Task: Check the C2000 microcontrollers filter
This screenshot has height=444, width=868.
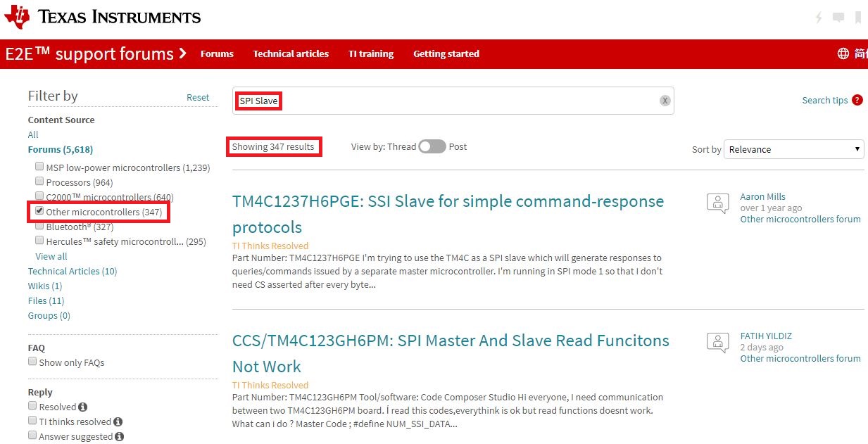Action: (39, 196)
